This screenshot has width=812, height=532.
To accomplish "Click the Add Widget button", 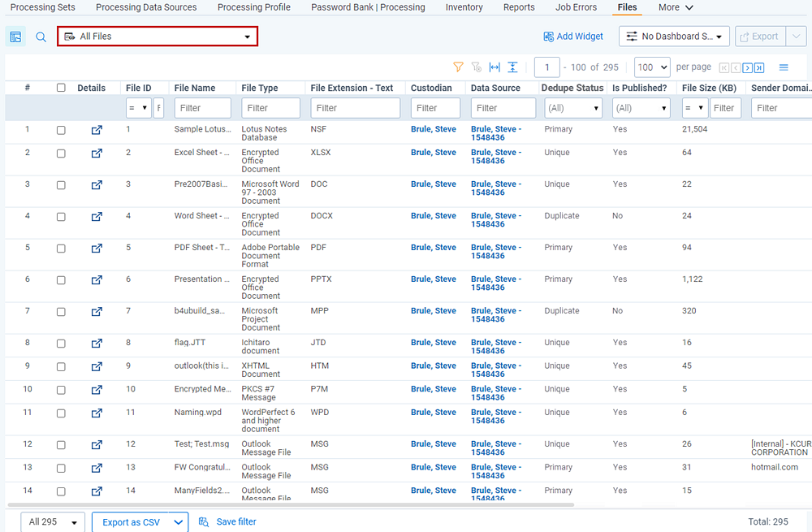I will coord(572,37).
